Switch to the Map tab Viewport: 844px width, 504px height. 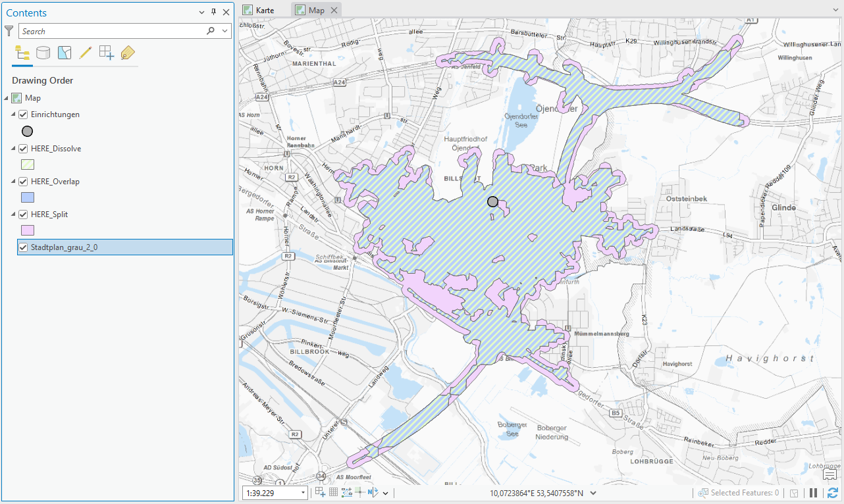316,10
